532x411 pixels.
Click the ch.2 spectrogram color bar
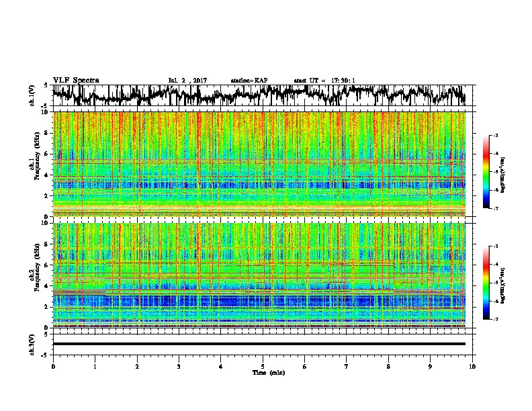click(486, 283)
